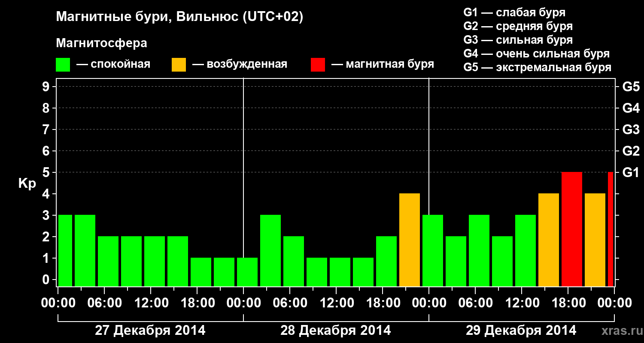Click the 'G2 — средняя буря' line
This screenshot has width=644, height=343.
coord(518,26)
